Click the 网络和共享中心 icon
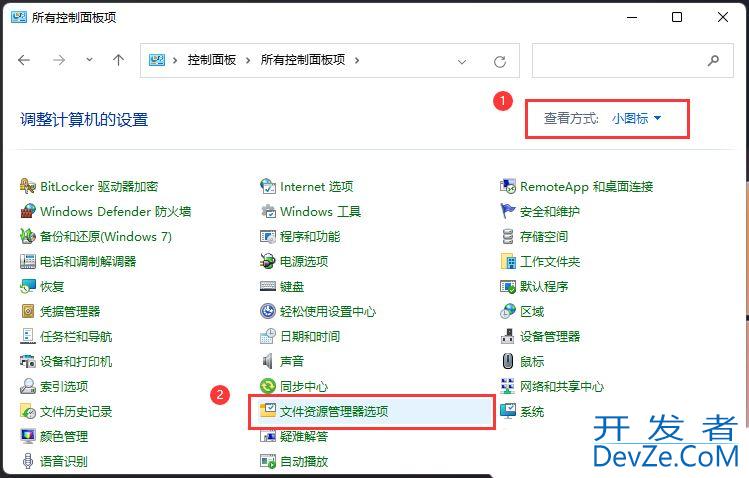 click(x=507, y=386)
